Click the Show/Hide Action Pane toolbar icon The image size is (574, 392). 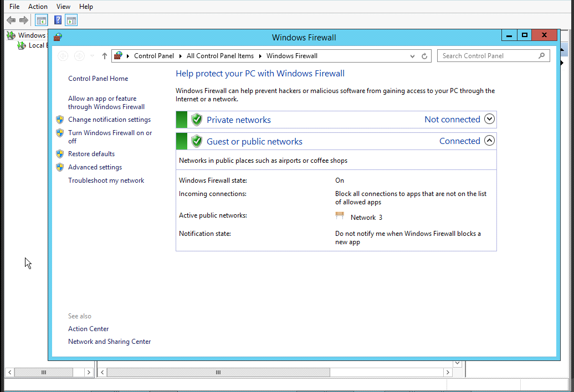71,20
